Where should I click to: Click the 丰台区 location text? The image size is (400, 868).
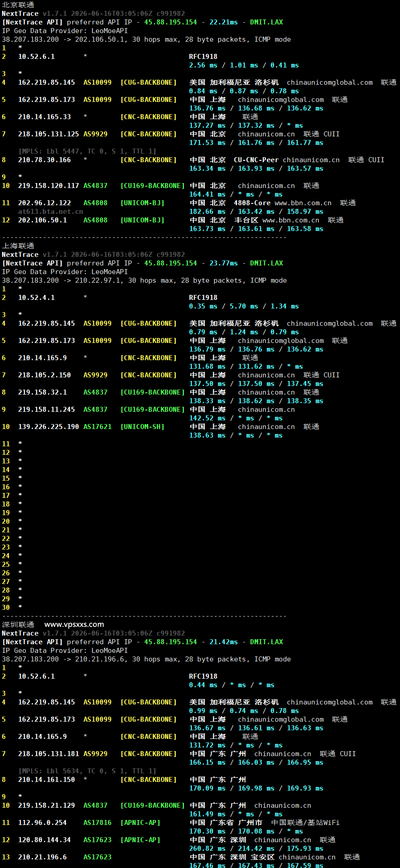246,220
